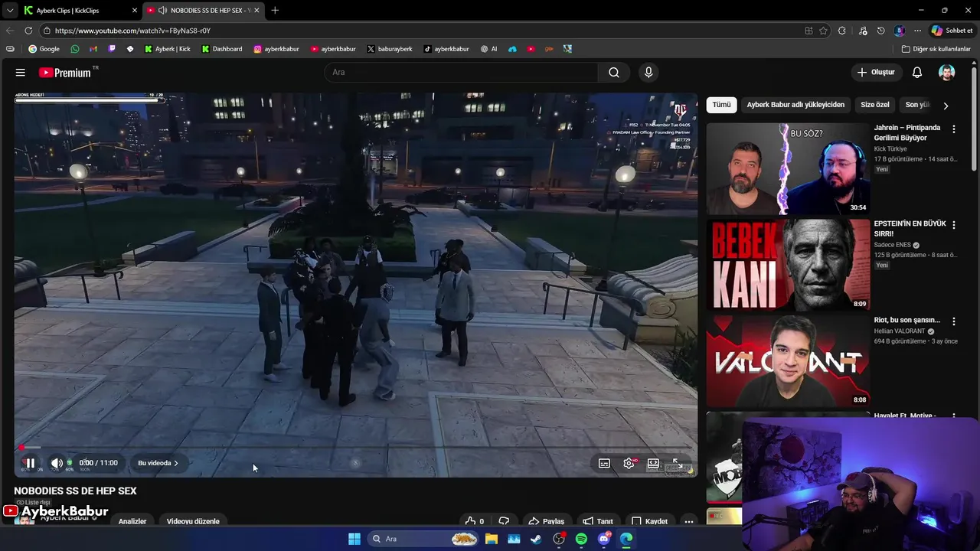The height and width of the screenshot is (551, 980).
Task: Close the 'Ayberk Clips | KickClips' browser tab
Action: (135, 11)
